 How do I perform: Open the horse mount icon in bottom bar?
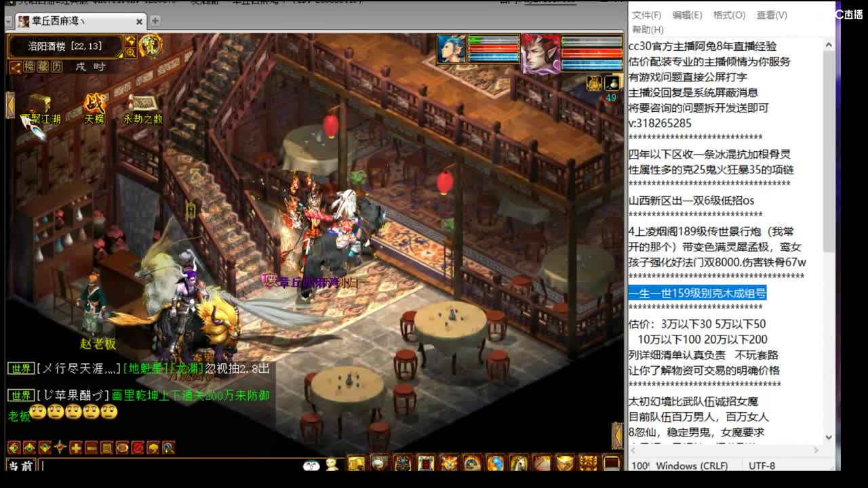click(519, 464)
